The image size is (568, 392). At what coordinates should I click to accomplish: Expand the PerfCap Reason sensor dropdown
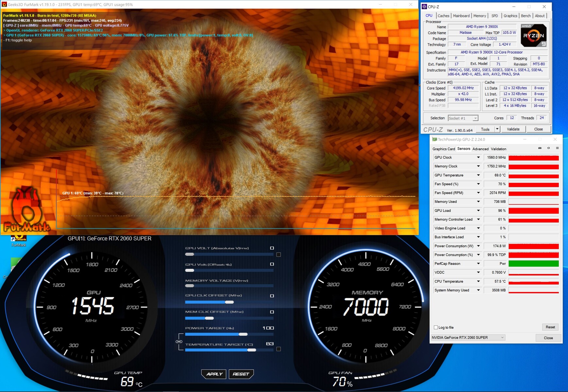478,264
